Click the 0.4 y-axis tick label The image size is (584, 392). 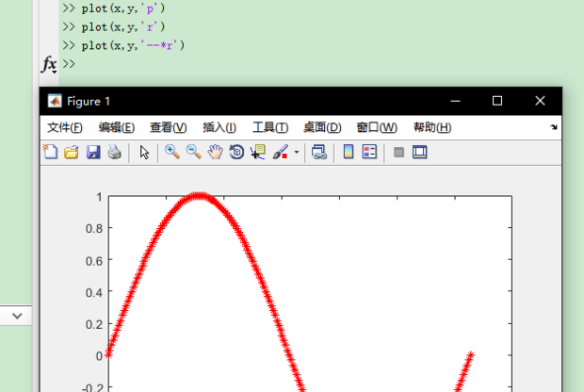tap(94, 292)
